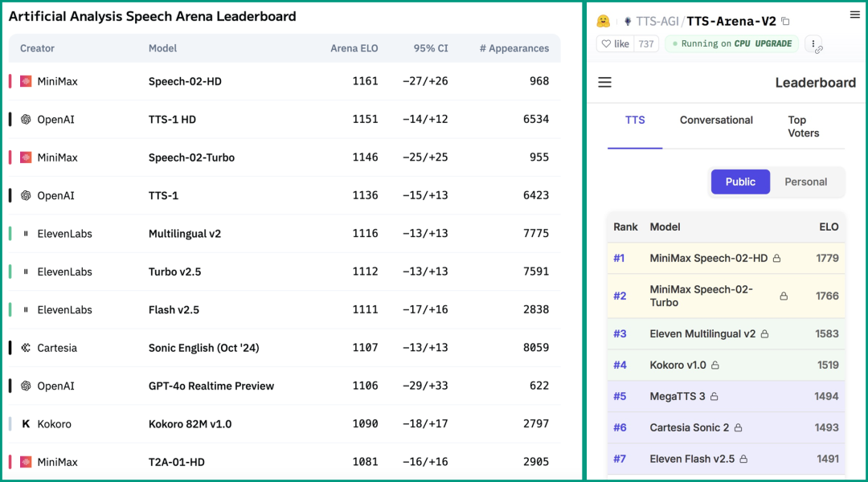Click the Rank header in TTS-Arena table
868x482 pixels.
[x=625, y=227]
